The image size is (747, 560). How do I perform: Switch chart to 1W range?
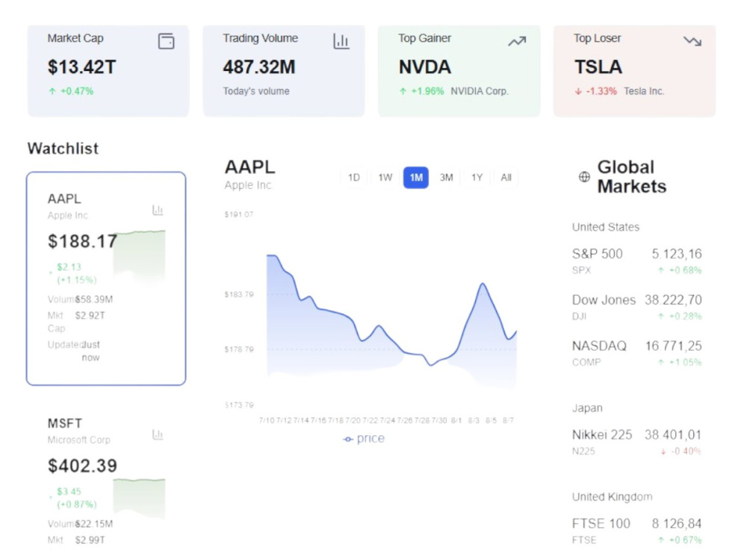(x=385, y=178)
